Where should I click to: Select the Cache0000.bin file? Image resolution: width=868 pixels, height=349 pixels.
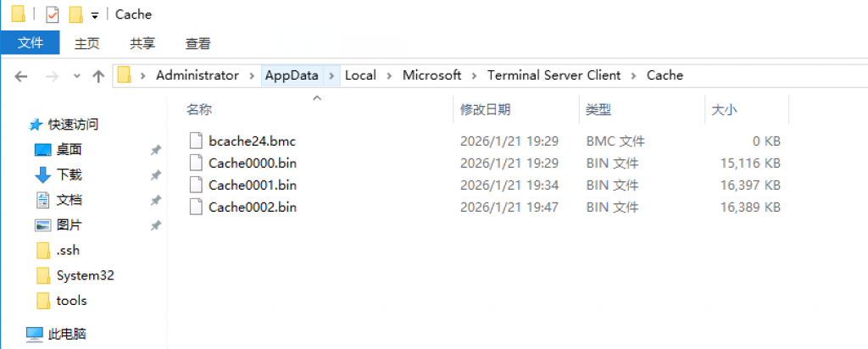[x=252, y=163]
